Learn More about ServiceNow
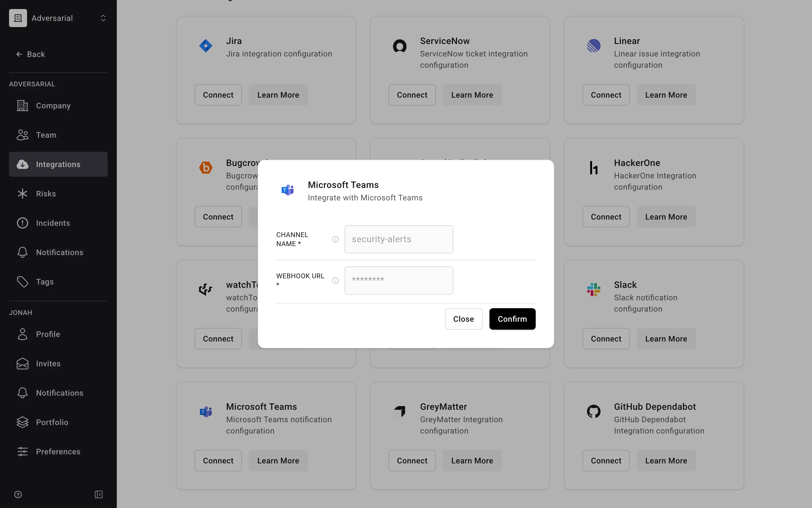The height and width of the screenshot is (508, 812). 472,95
